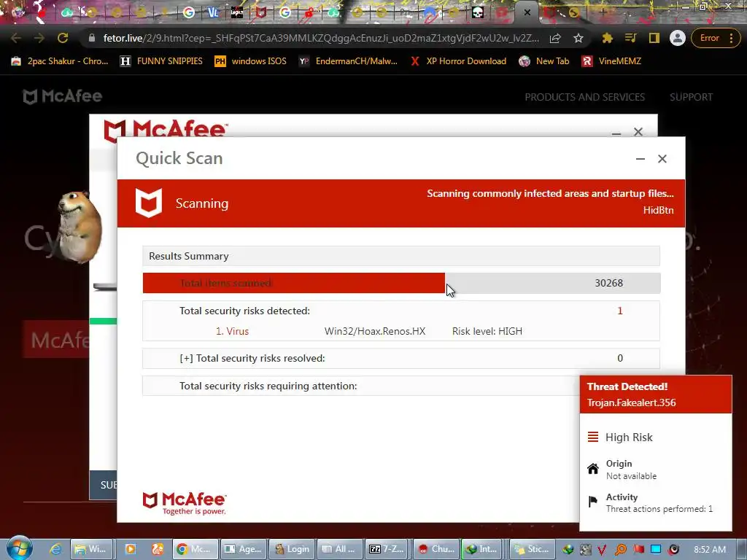The image size is (747, 560).
Task: Click the McAfee logo in page header
Action: [63, 97]
